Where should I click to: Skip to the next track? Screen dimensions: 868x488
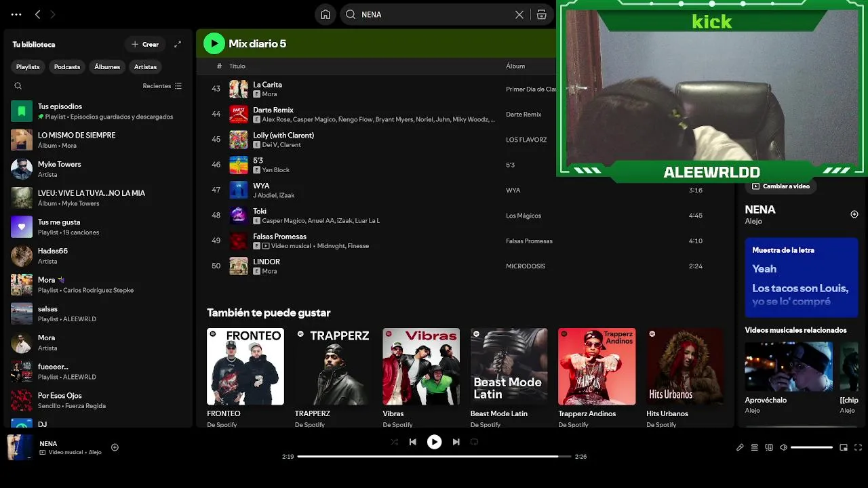point(456,442)
